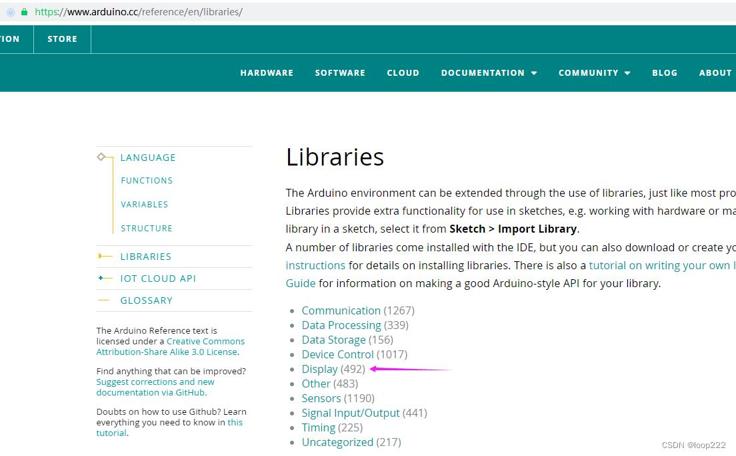The height and width of the screenshot is (456, 736).
Task: Expand the COMMUNITY dropdown arrow
Action: (x=628, y=73)
